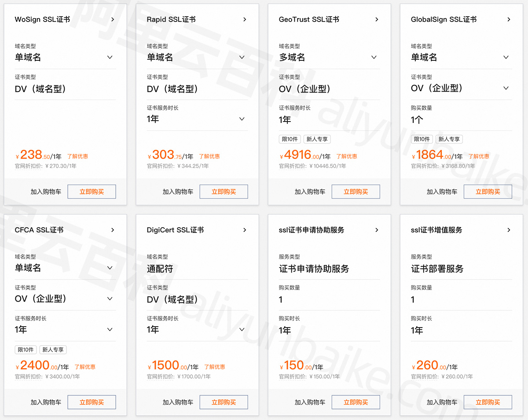Screen dimensions: 528x420
Task: Add WoSign certificate via 加入购物车
Action: [x=46, y=192]
